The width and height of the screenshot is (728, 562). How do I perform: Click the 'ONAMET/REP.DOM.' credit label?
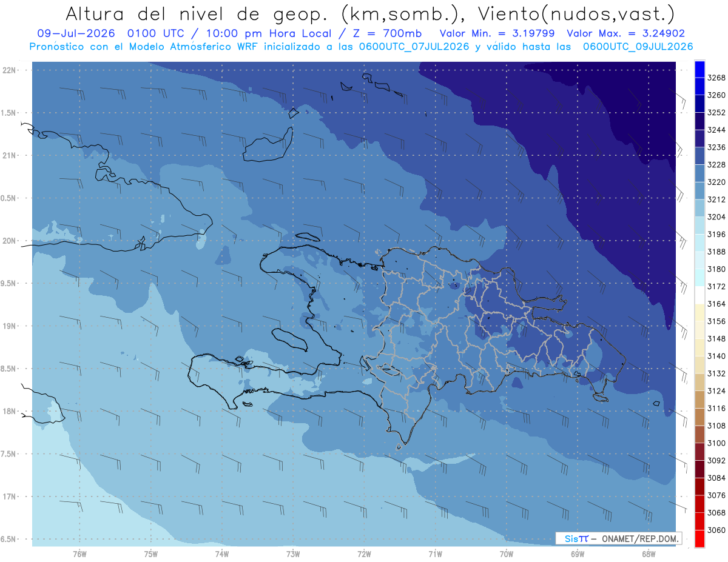[x=639, y=538]
